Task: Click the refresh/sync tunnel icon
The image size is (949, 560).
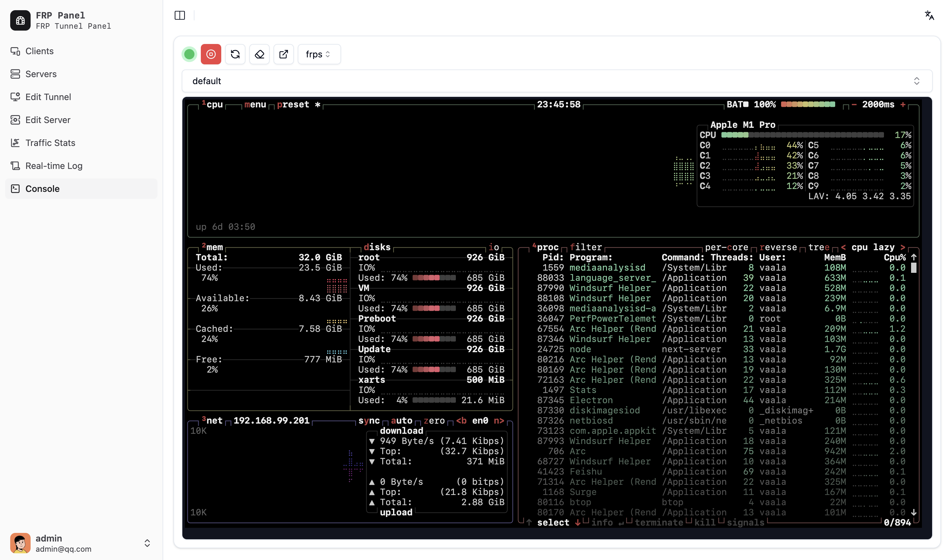Action: (235, 54)
